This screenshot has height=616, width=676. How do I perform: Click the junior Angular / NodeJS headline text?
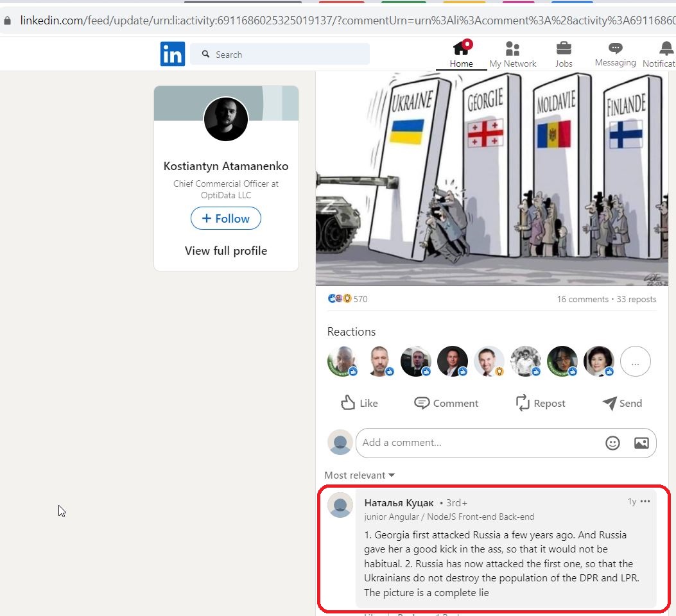[449, 517]
